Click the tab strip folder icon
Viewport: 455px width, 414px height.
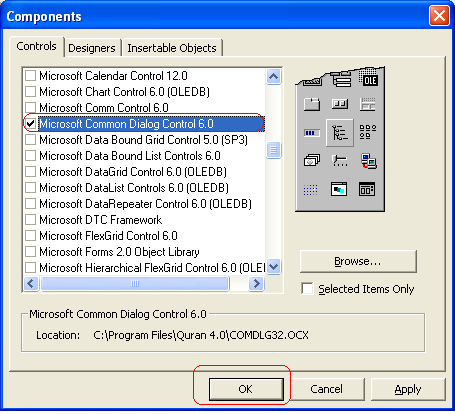point(312,104)
